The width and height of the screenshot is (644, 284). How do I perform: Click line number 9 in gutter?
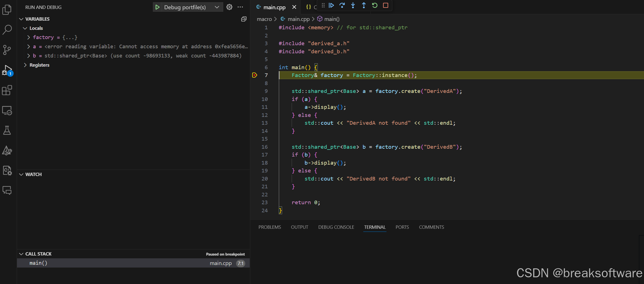tap(266, 91)
